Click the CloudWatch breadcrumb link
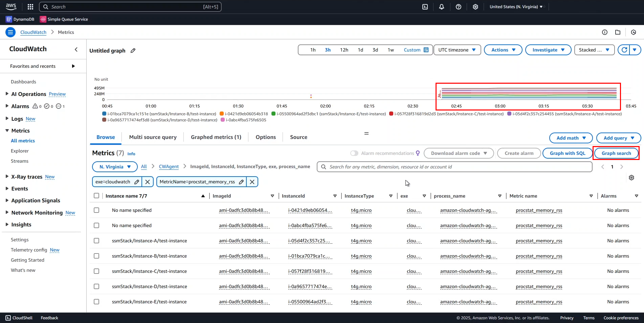This screenshot has width=644, height=323. tap(33, 32)
